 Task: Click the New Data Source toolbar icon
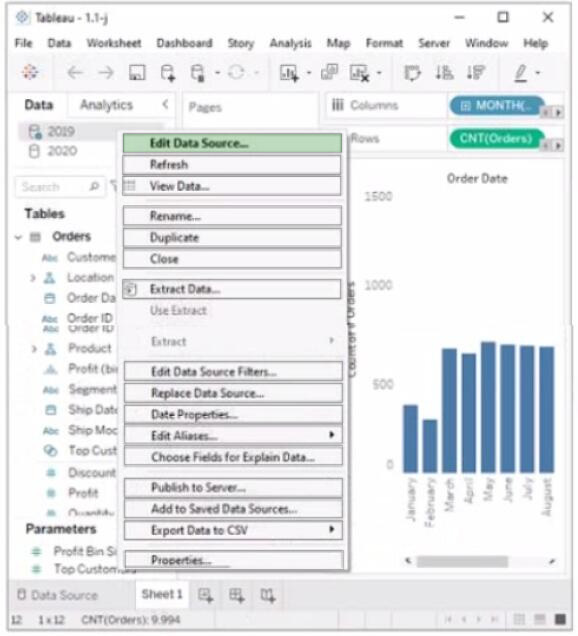pos(168,73)
